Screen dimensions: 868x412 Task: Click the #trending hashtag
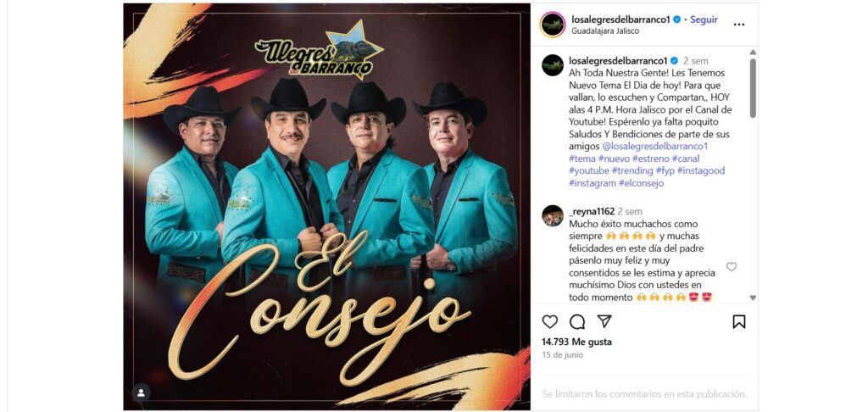tap(632, 171)
